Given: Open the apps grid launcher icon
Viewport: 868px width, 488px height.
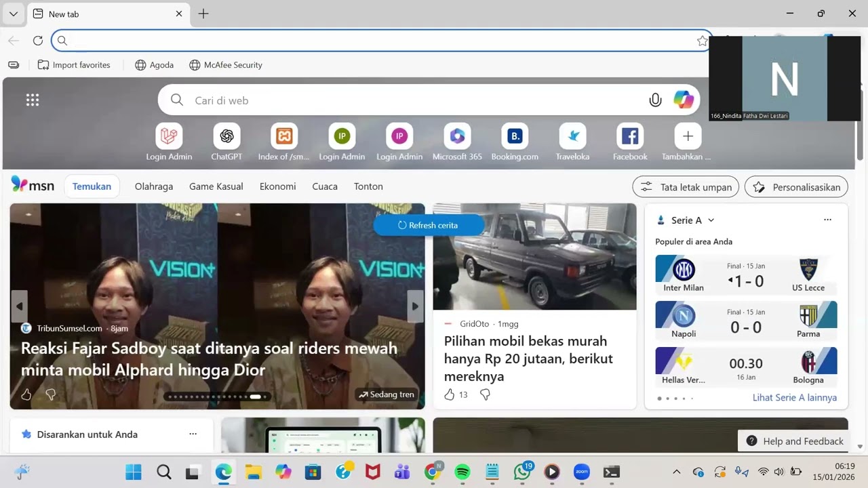Looking at the screenshot, I should point(33,100).
